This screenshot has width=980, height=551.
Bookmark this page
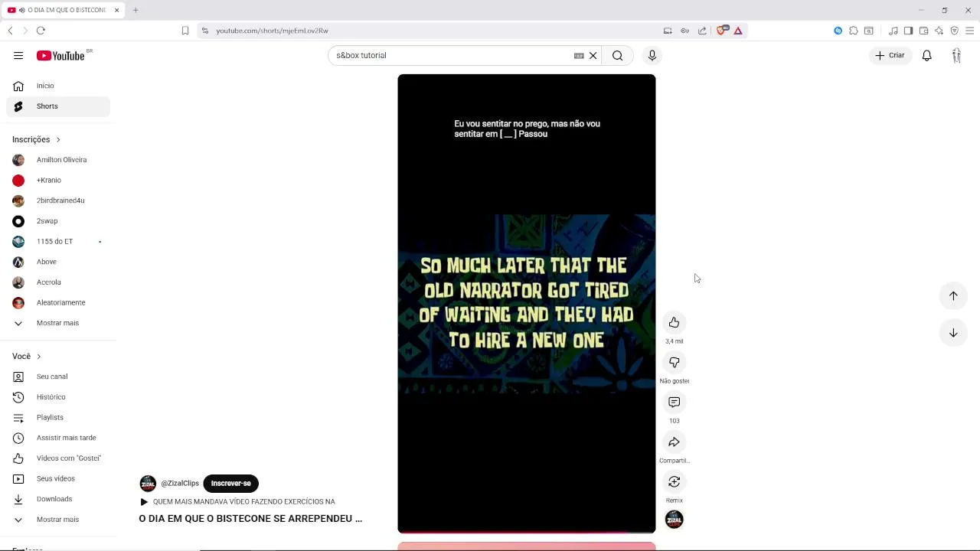coord(185,31)
